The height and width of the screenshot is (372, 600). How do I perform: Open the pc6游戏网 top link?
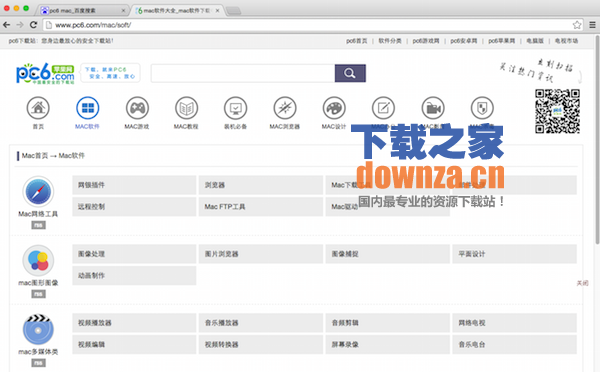(426, 41)
